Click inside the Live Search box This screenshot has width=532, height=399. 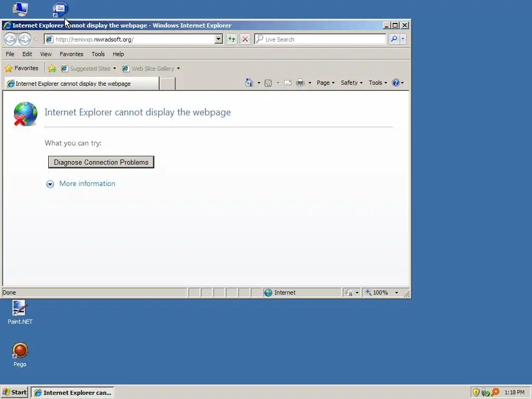point(320,39)
